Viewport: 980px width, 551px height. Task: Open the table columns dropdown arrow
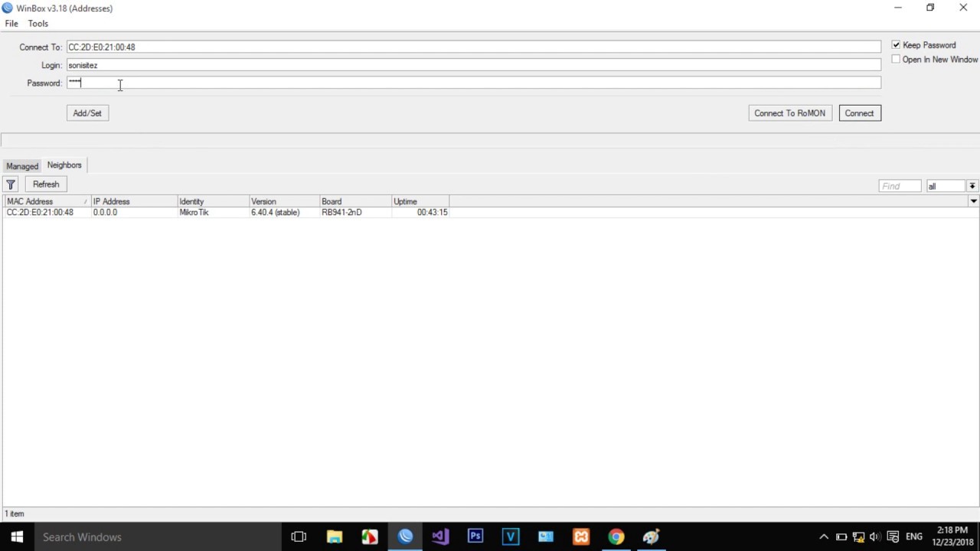pos(973,201)
